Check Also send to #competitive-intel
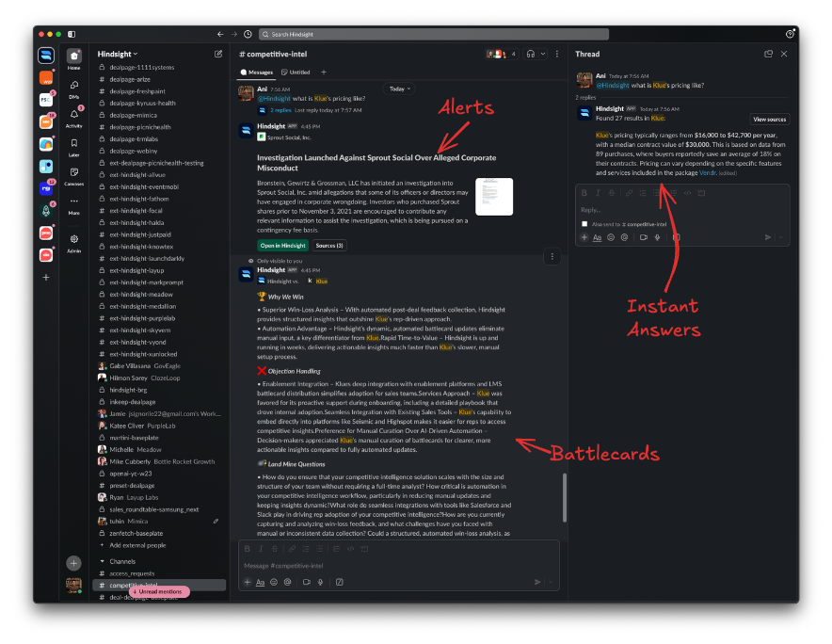Viewport: 832px width, 644px height. 584,224
